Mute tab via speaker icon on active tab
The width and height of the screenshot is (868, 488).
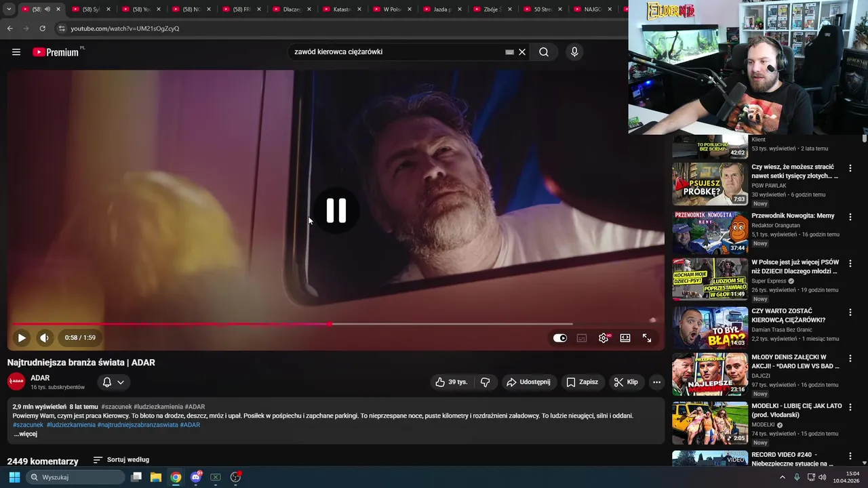pos(47,9)
